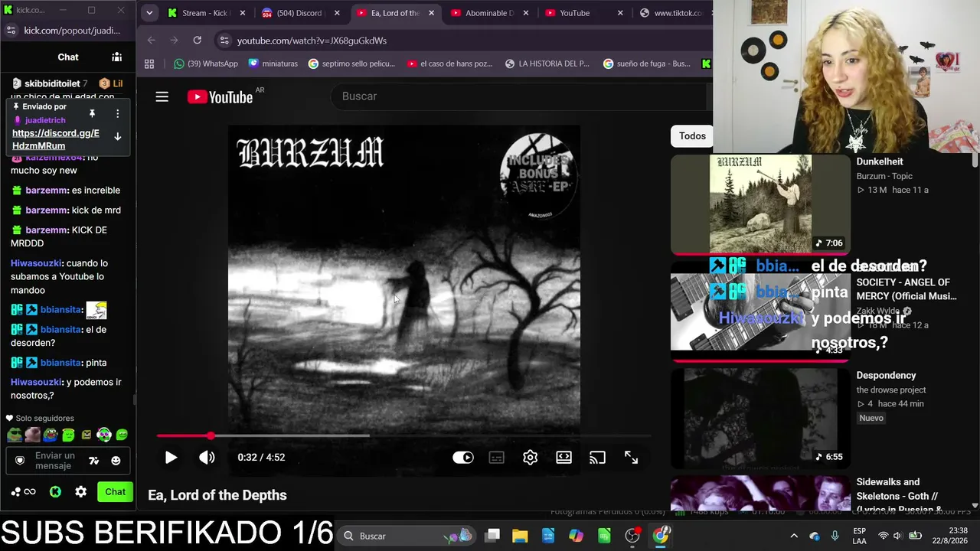The height and width of the screenshot is (551, 980).
Task: Open the sueño de fuga bookmark
Action: 647,64
